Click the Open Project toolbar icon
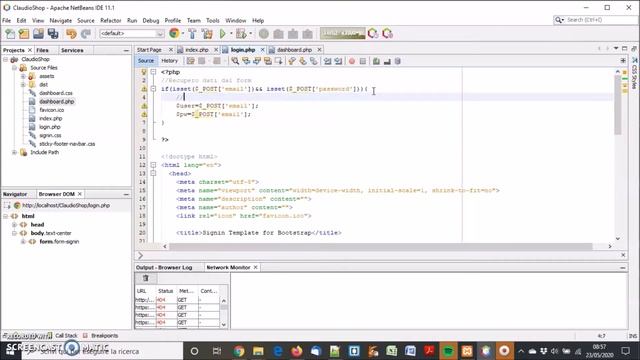This screenshot has width=640, height=360. click(38, 33)
